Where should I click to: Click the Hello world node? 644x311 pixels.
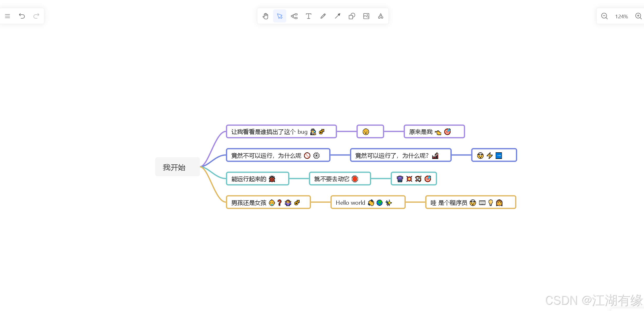368,202
